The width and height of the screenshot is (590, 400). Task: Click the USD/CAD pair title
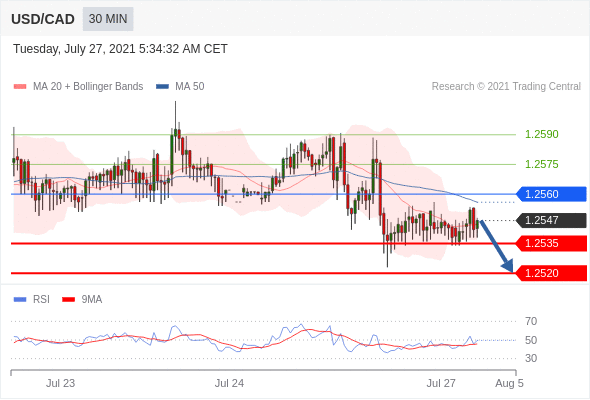43,19
